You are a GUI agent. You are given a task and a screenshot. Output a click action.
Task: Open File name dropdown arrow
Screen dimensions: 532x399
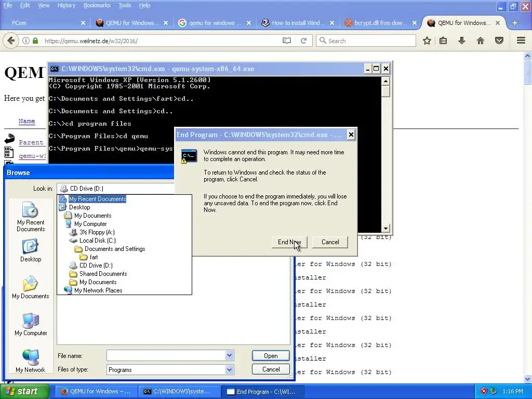click(229, 355)
